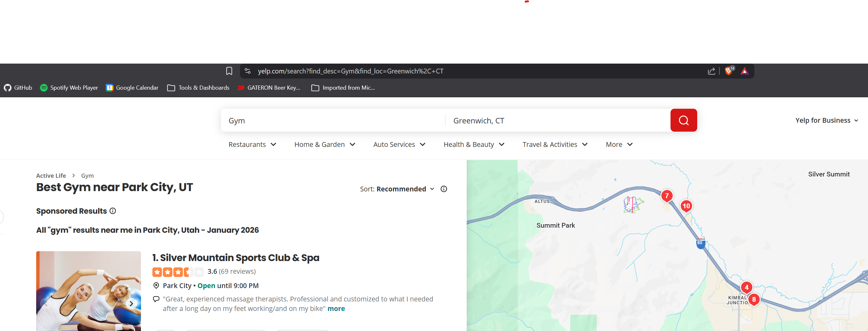Viewport: 868px width, 331px height.
Task: Click the Brave Rewards triangle icon
Action: (x=745, y=71)
